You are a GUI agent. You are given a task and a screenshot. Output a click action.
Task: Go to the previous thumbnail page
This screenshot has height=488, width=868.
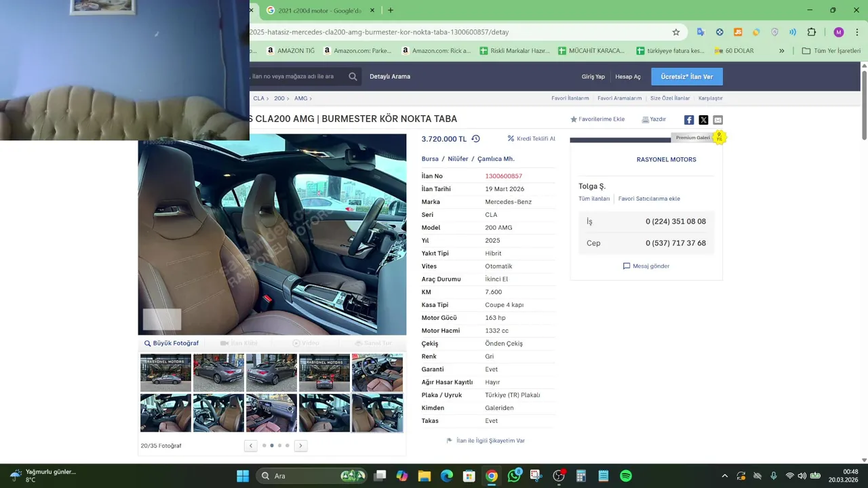pos(251,445)
